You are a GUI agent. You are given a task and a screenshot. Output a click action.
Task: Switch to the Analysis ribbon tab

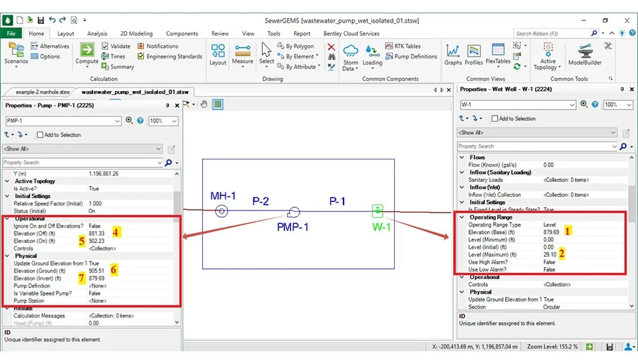pyautogui.click(x=97, y=33)
